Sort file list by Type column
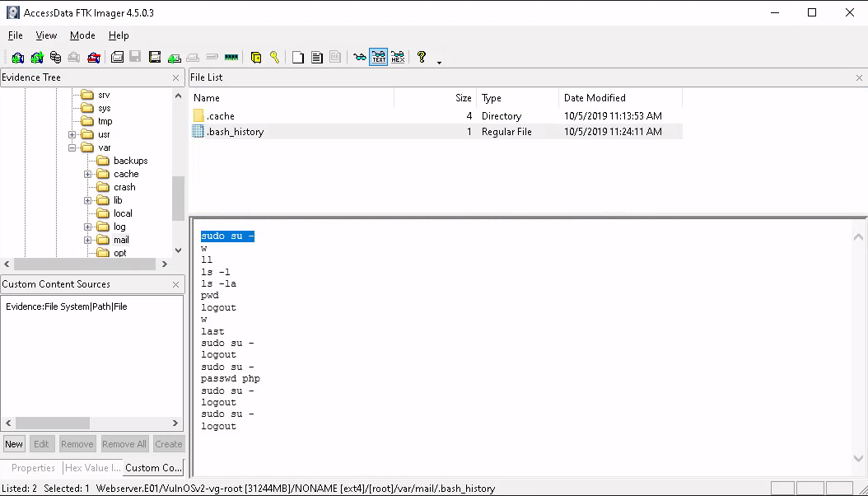 pos(518,98)
